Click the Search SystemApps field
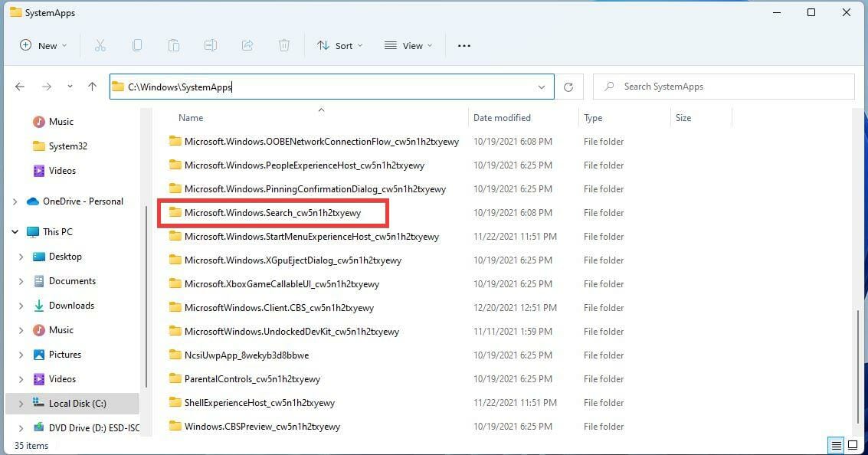The image size is (868, 455). [723, 87]
